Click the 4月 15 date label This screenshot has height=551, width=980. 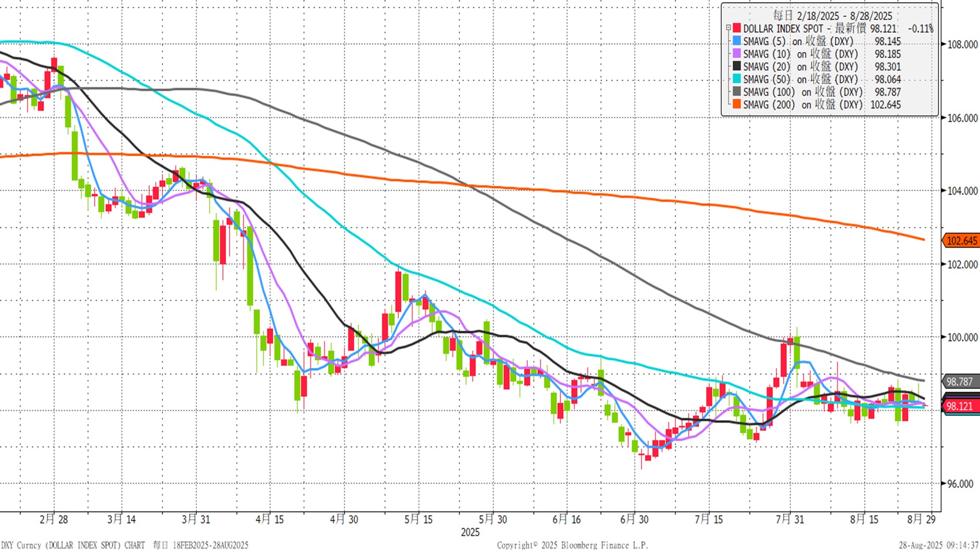coord(270,519)
